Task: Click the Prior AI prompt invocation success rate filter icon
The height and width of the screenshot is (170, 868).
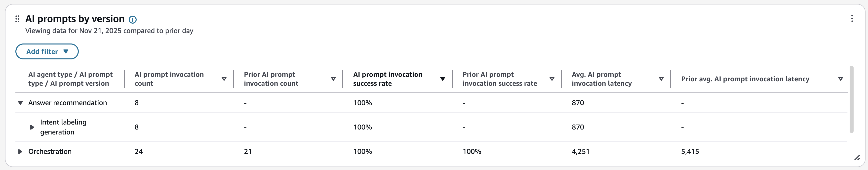Action: click(x=552, y=78)
